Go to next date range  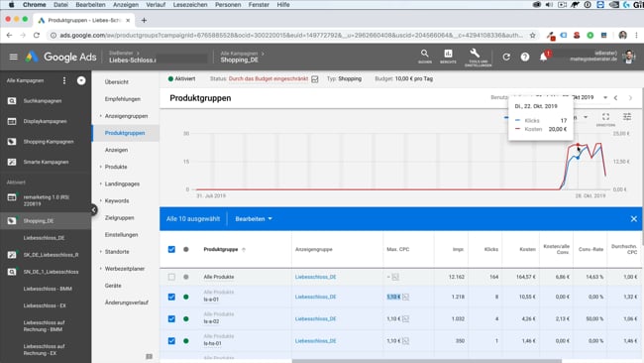pyautogui.click(x=630, y=98)
